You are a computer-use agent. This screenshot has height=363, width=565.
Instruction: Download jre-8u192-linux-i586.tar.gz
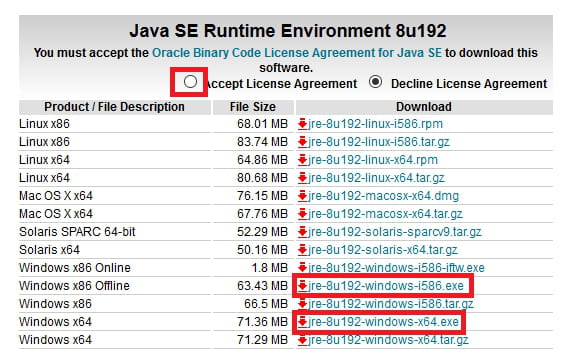coord(379,142)
